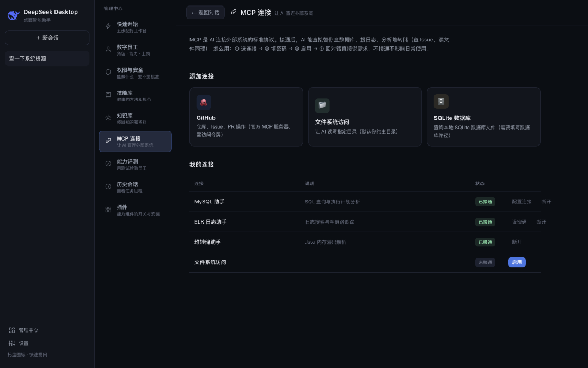Open the 插件 page
The image size is (588, 368).
coord(136,210)
